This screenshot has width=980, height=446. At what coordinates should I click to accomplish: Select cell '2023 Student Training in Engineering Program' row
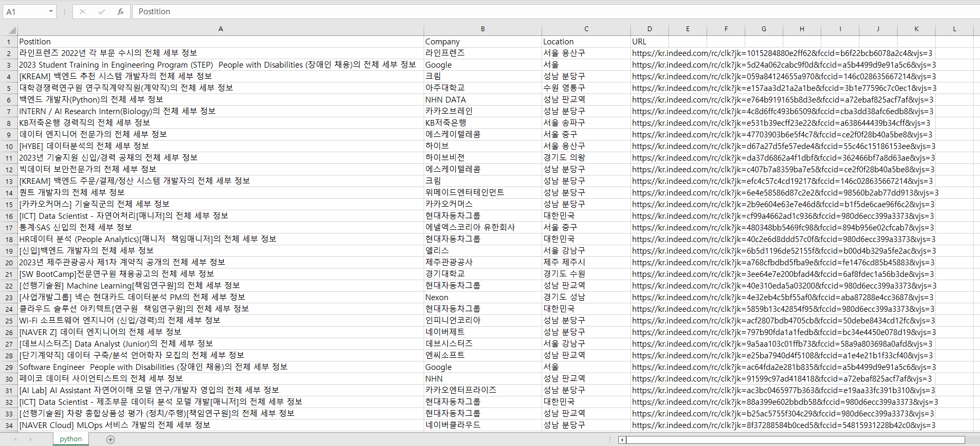(221, 64)
